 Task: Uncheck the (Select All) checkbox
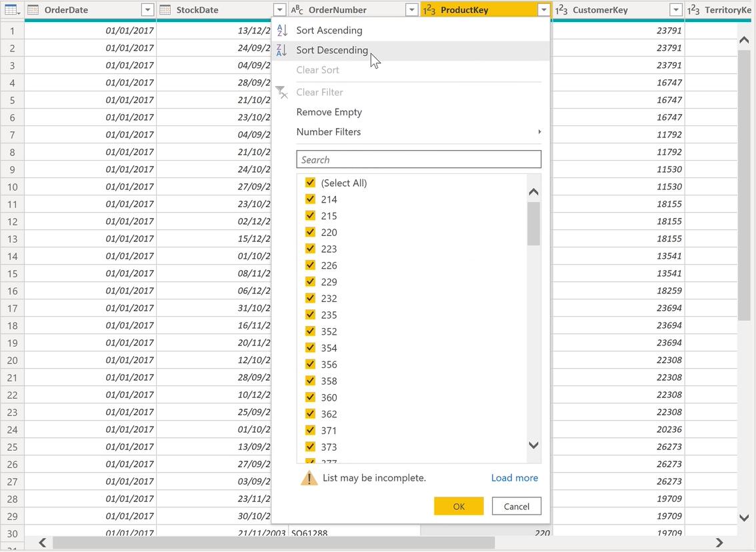point(310,183)
